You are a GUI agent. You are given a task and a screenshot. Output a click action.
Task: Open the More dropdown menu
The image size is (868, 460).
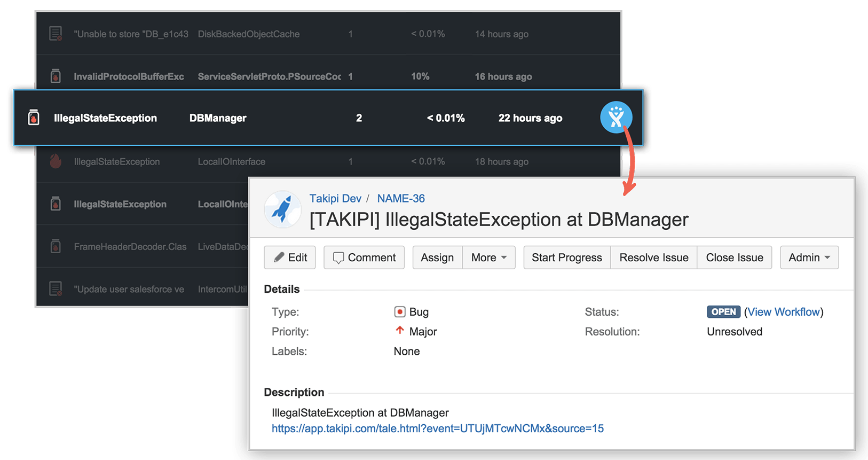[x=489, y=258]
